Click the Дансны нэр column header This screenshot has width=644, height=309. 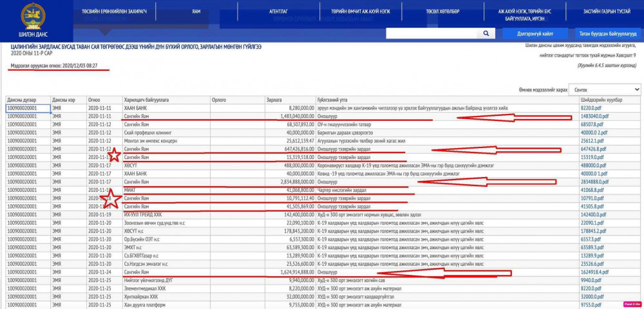pyautogui.click(x=69, y=100)
